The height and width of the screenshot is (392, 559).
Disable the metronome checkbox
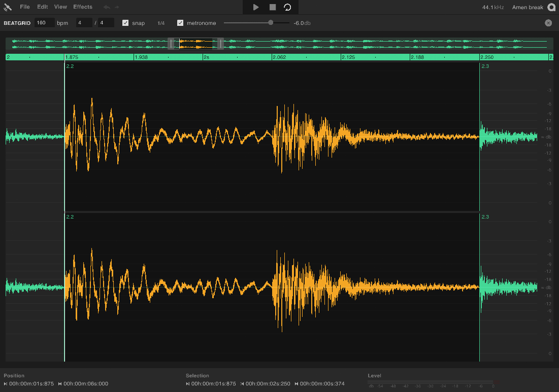(x=180, y=22)
